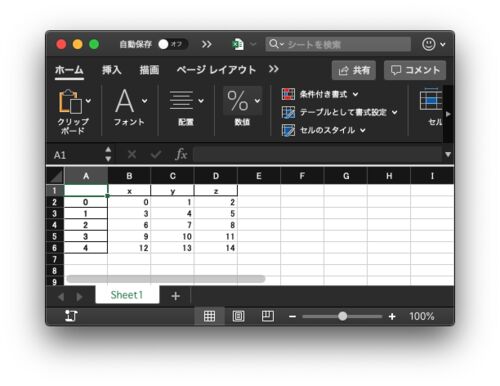The height and width of the screenshot is (386, 500).
Task: Switch to Page Break Preview icon
Action: pos(268,316)
